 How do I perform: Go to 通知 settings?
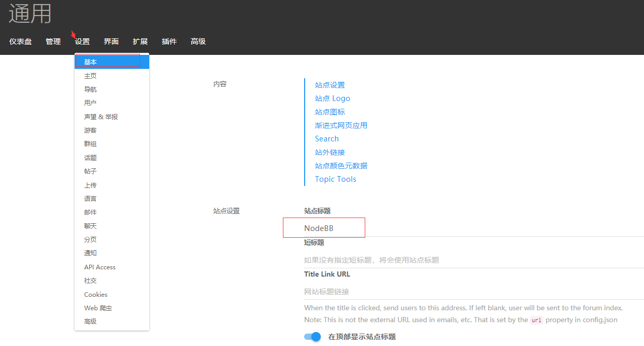coord(112,253)
